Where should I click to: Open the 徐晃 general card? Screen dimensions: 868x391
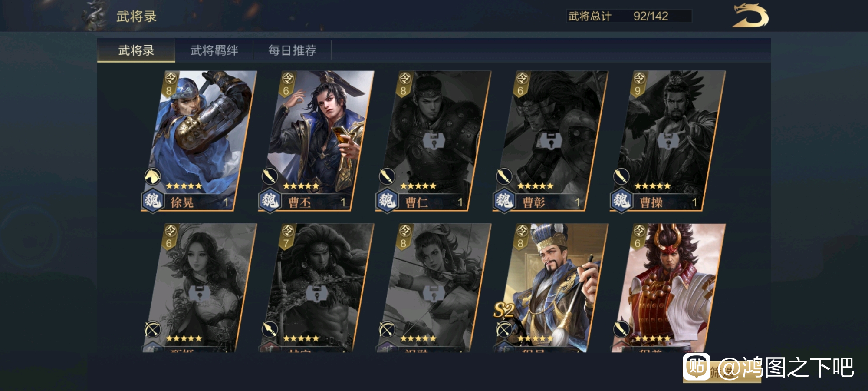pyautogui.click(x=199, y=141)
